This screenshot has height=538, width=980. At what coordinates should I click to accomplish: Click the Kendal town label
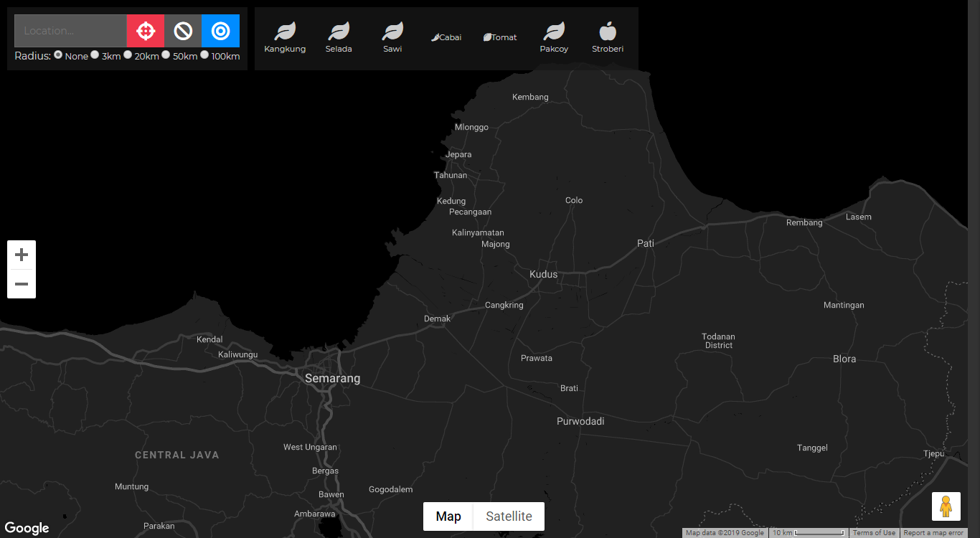pyautogui.click(x=209, y=339)
